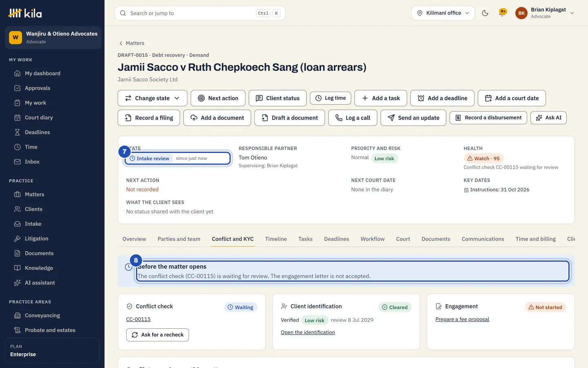Click the search or jump to field
Screen dimensions: 588x368
(200, 13)
